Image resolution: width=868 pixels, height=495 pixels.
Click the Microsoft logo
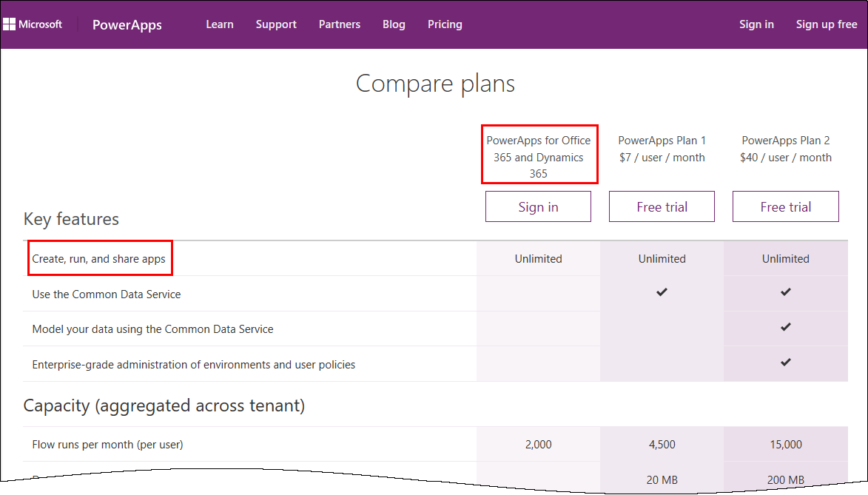coord(33,24)
